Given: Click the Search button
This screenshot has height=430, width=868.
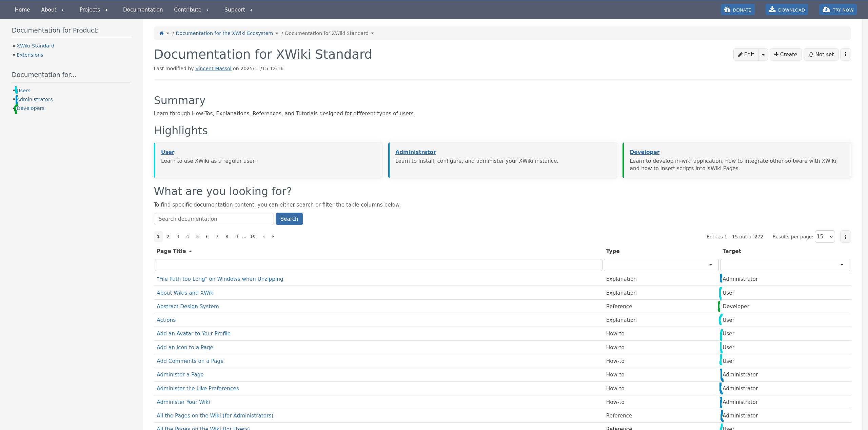Looking at the screenshot, I should [289, 219].
